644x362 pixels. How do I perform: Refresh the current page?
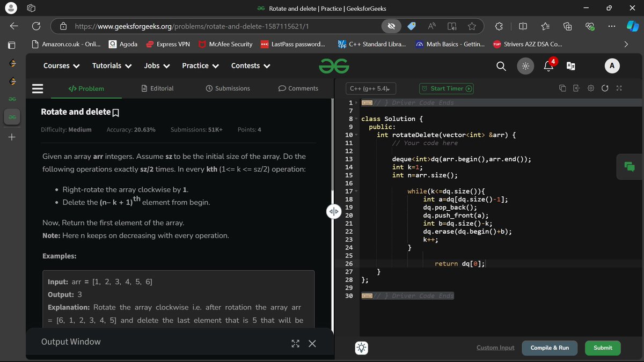coord(36,26)
